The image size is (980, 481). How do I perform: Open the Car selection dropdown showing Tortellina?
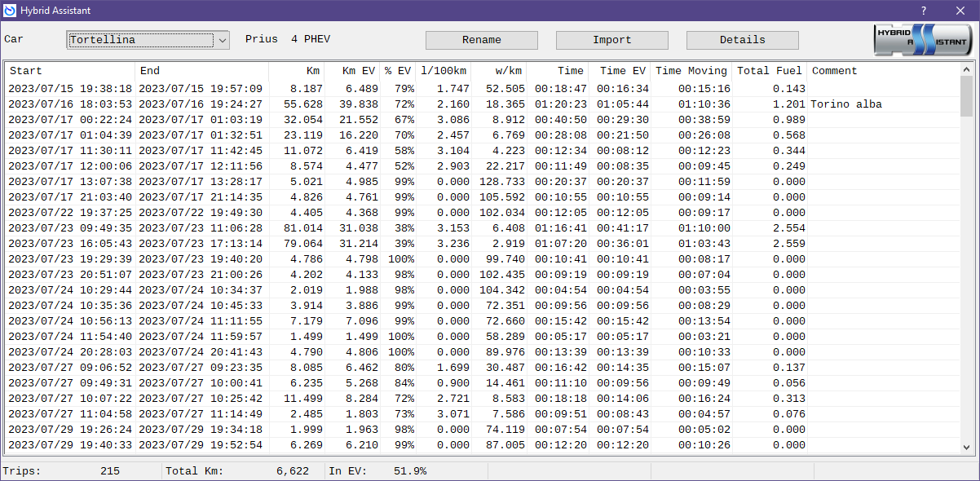148,40
